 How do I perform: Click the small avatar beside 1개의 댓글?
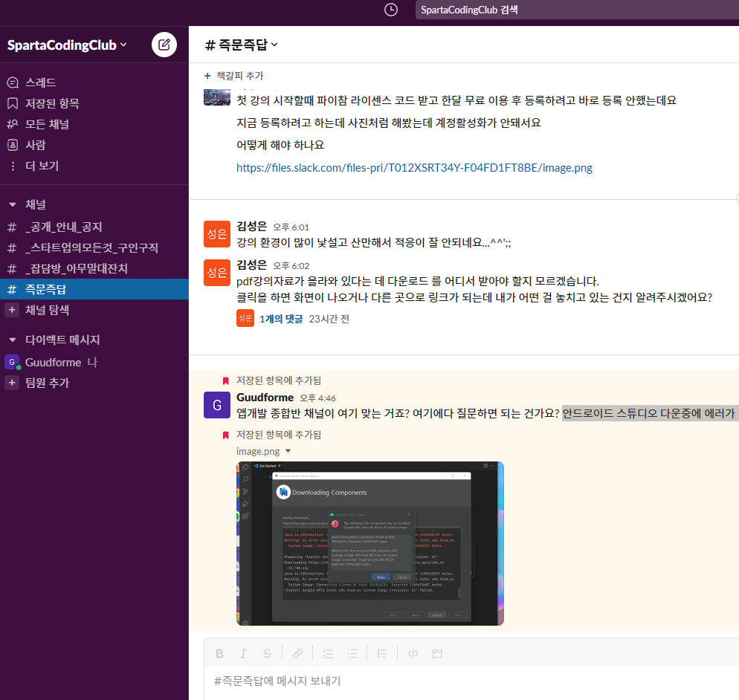point(245,318)
